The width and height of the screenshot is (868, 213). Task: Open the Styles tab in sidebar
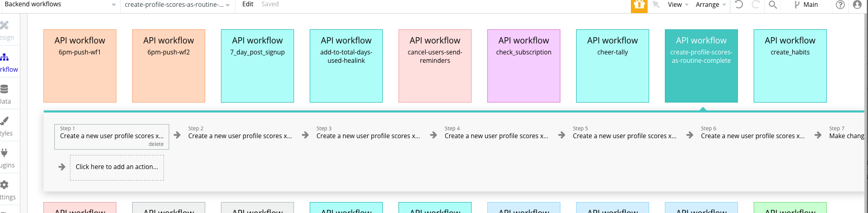5,126
